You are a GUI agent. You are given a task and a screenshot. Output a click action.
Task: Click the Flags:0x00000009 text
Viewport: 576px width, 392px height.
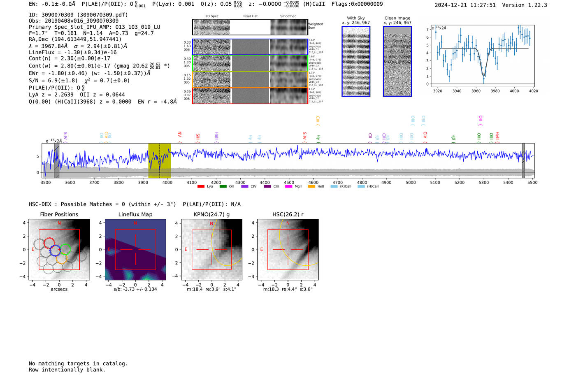(x=357, y=4)
